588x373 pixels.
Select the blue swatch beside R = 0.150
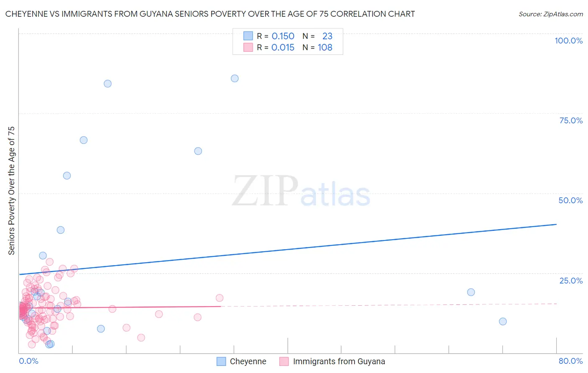pos(248,36)
